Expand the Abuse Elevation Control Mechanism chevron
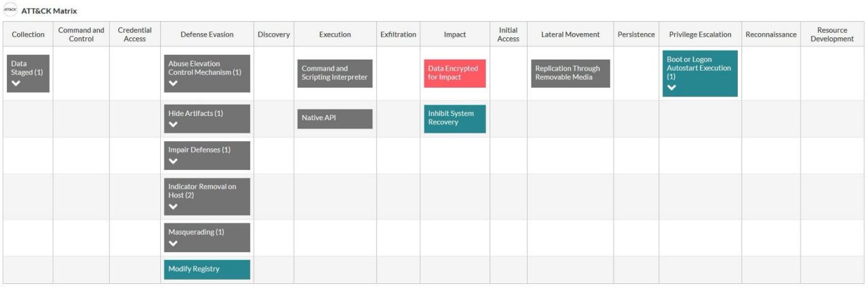 [x=173, y=83]
